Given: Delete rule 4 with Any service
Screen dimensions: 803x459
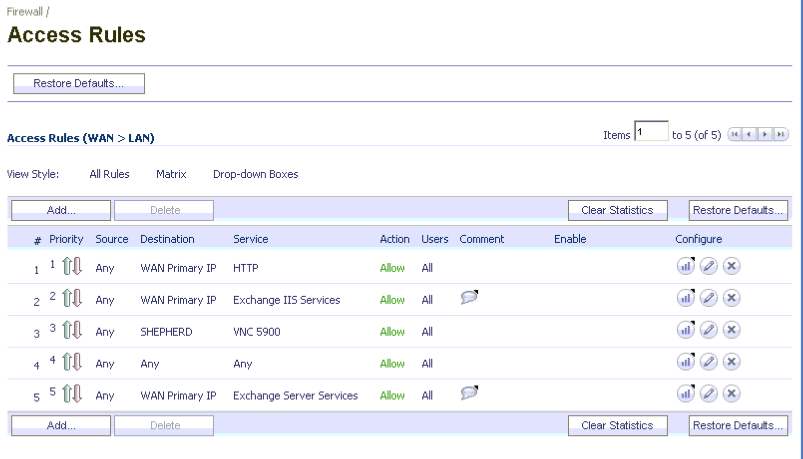Looking at the screenshot, I should [731, 361].
